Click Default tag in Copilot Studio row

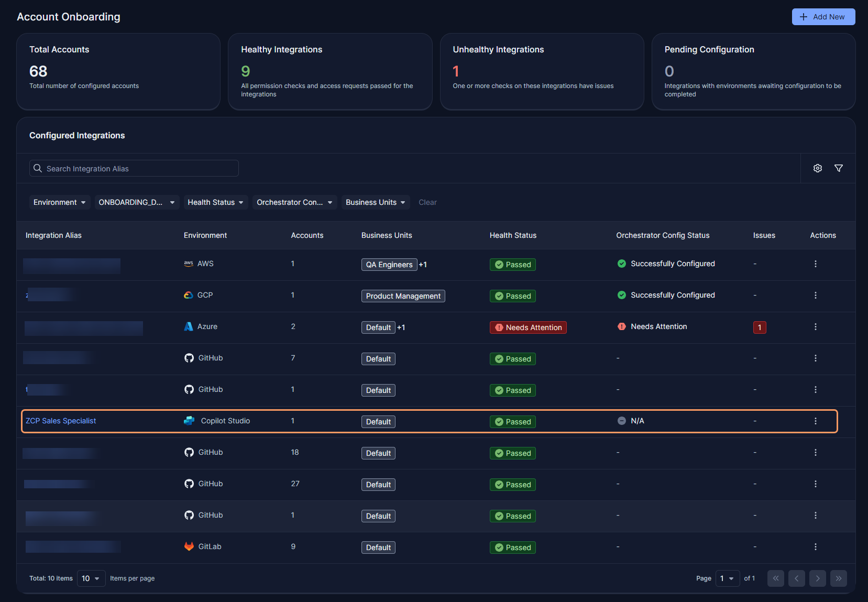378,422
